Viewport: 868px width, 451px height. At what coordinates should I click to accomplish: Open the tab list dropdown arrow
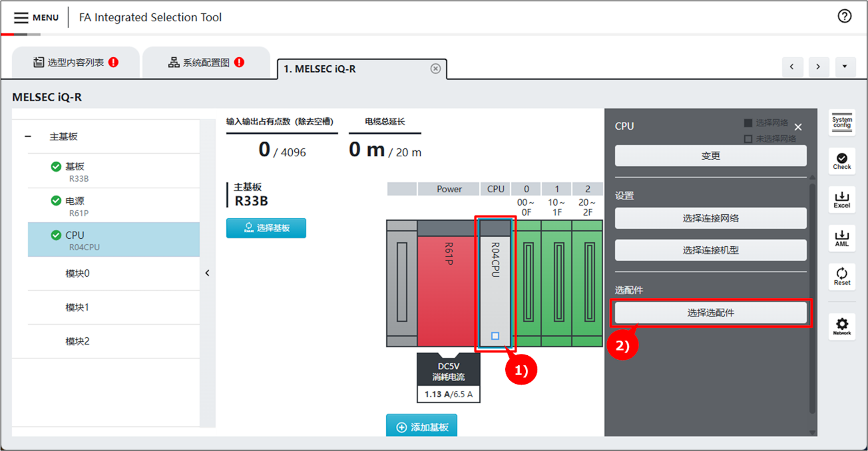845,67
